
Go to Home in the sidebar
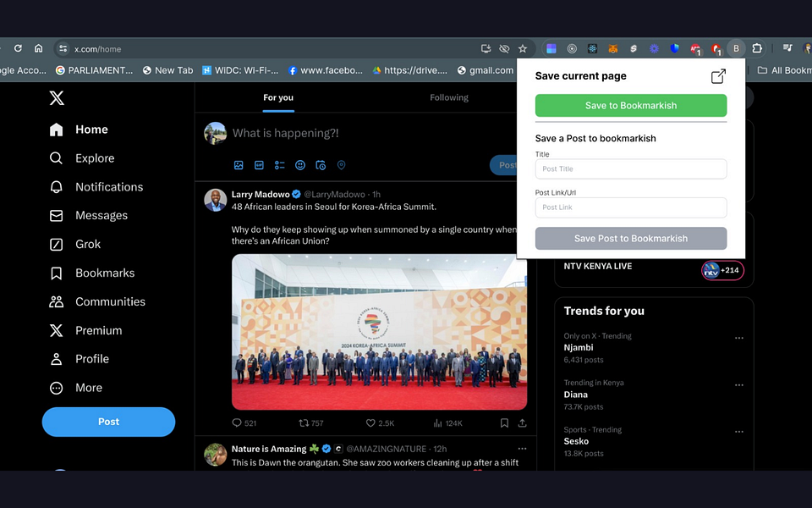tap(79, 130)
